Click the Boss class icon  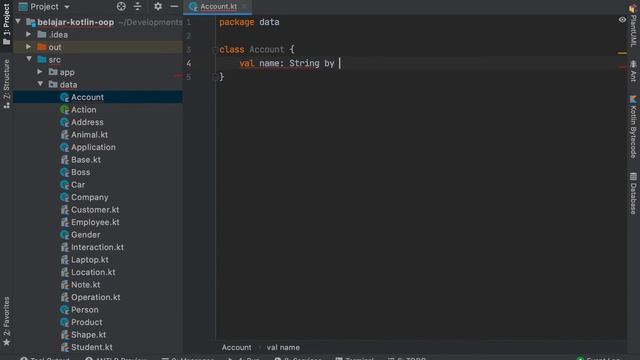click(64, 172)
